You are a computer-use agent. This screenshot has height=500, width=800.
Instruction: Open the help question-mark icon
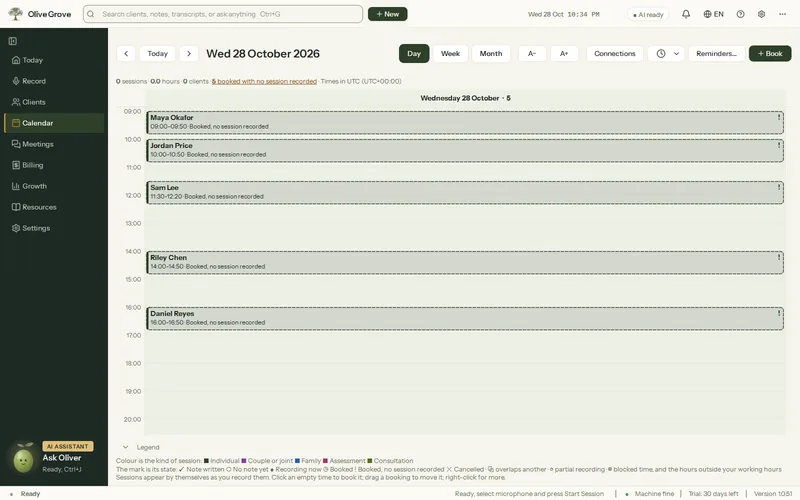740,14
